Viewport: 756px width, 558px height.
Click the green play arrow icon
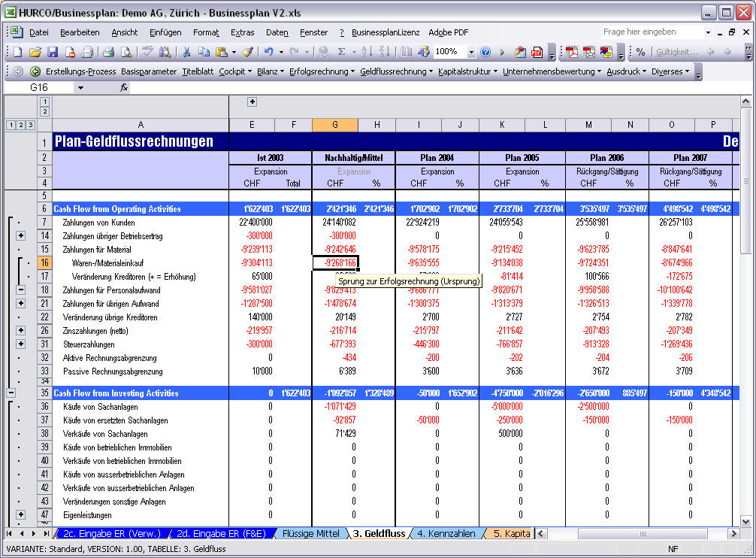tap(502, 52)
